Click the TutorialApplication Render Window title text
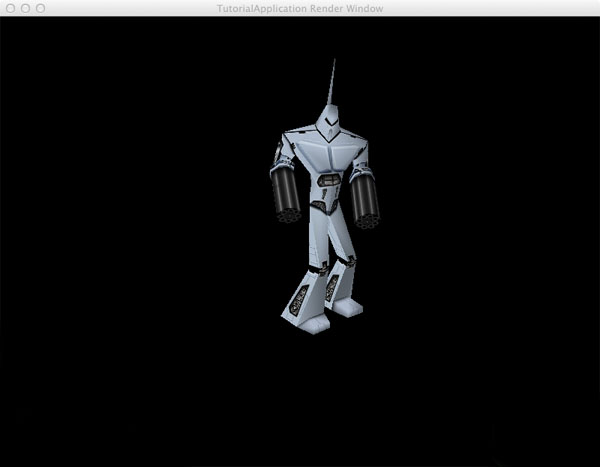 point(299,8)
